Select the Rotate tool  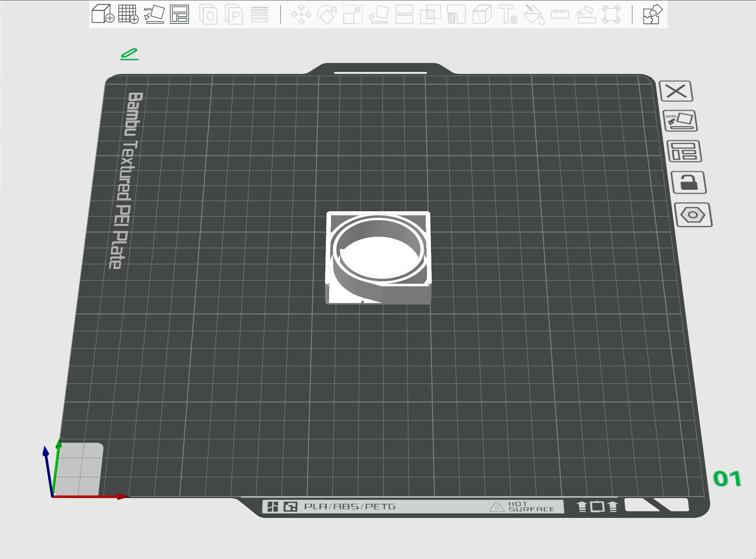pyautogui.click(x=327, y=14)
